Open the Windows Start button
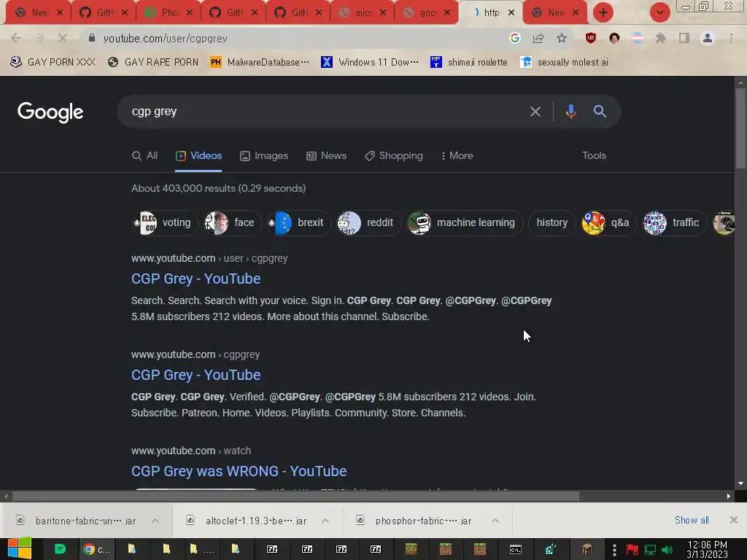 pyautogui.click(x=19, y=548)
